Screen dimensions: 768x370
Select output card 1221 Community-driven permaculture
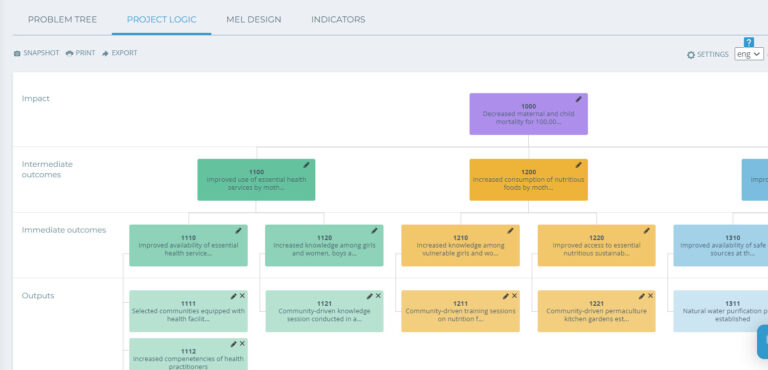[597, 311]
